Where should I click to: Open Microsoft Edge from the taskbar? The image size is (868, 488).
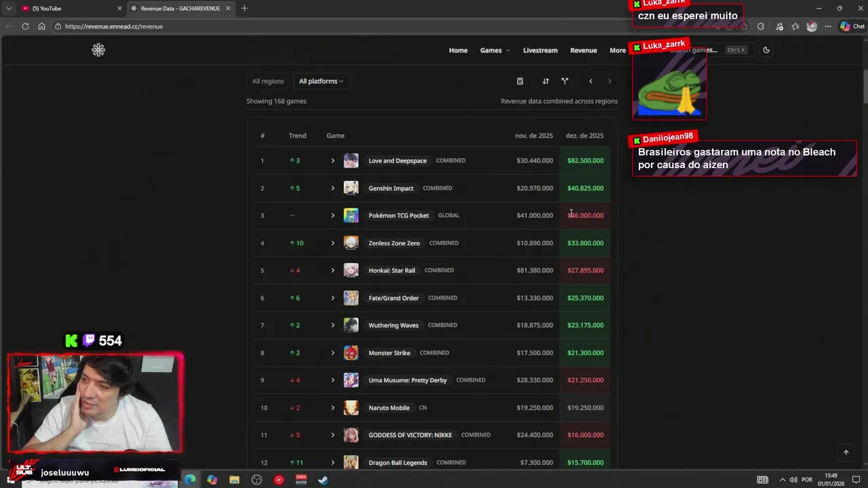pos(190,480)
